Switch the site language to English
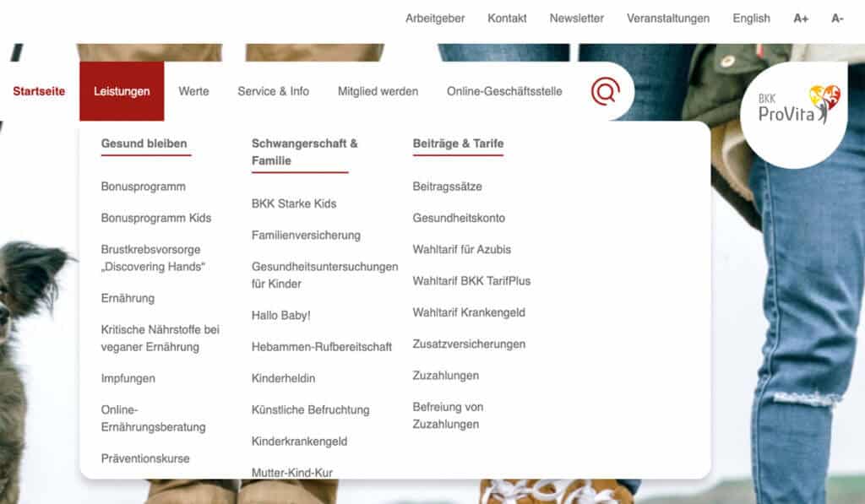This screenshot has height=504, width=865. pyautogui.click(x=751, y=18)
